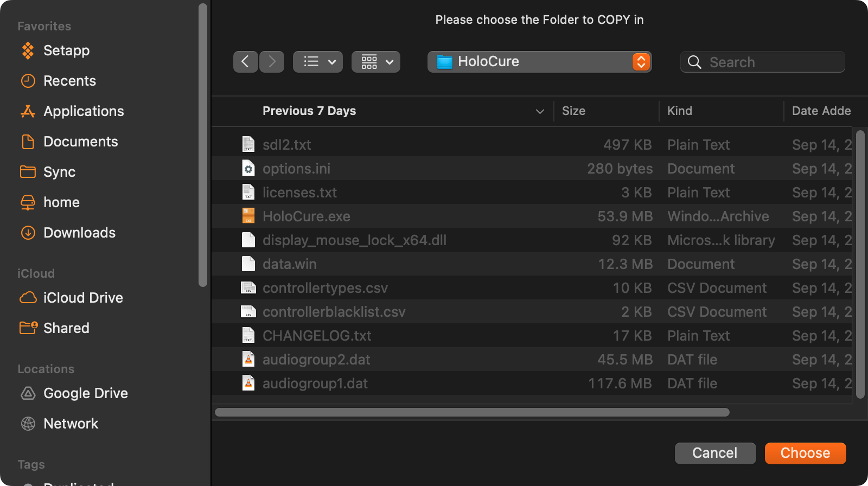Viewport: 868px width, 486px height.
Task: Open the grouping options dropdown
Action: pos(376,62)
